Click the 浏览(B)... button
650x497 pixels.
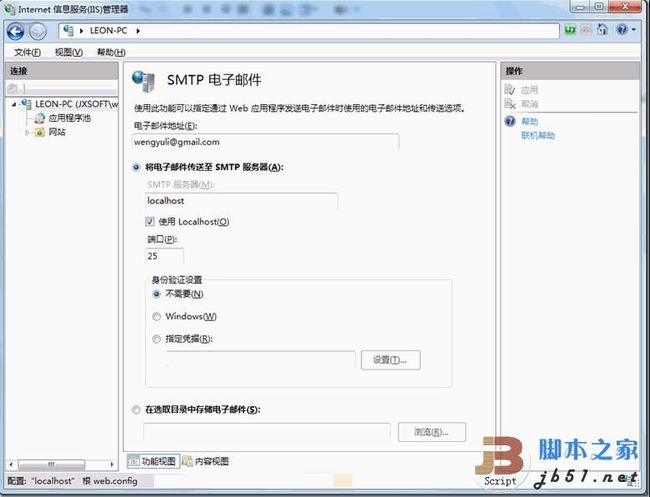tap(432, 432)
